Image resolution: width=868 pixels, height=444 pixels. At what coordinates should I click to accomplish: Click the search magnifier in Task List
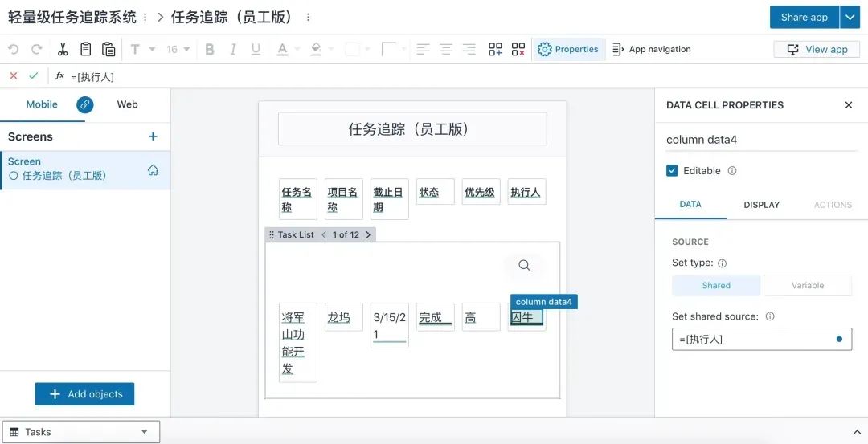click(x=525, y=266)
